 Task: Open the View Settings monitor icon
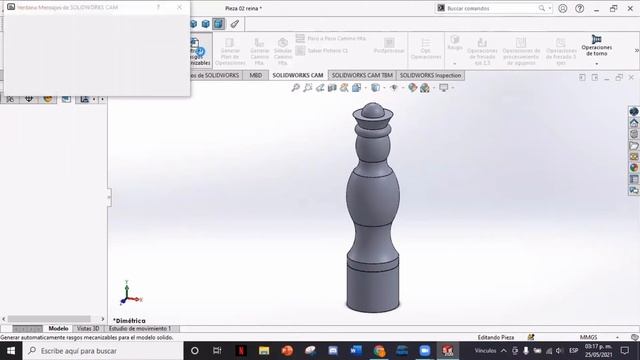[444, 87]
